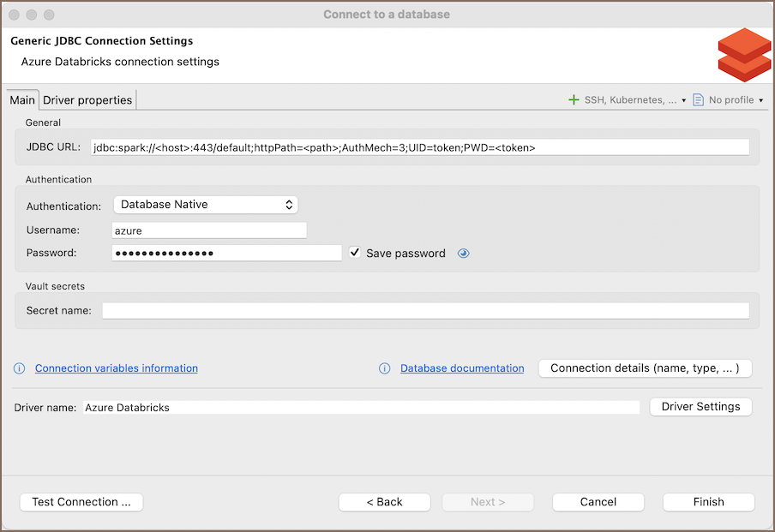Screen dimensions: 775x532
Task: Click the profile document icon
Action: click(x=698, y=100)
